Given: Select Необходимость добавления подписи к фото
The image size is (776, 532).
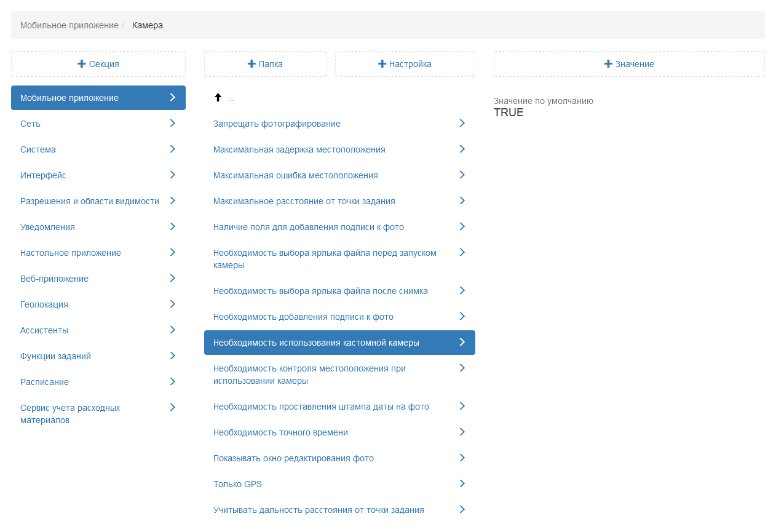Looking at the screenshot, I should pos(339,317).
